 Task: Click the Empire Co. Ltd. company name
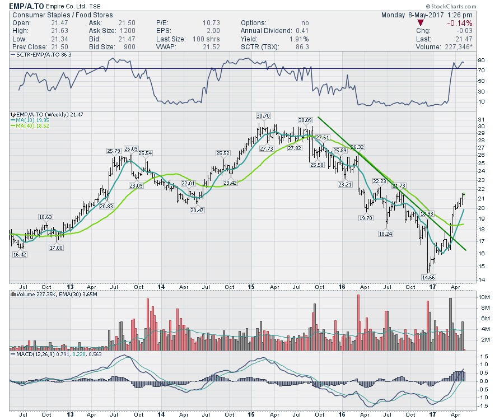[x=66, y=6]
